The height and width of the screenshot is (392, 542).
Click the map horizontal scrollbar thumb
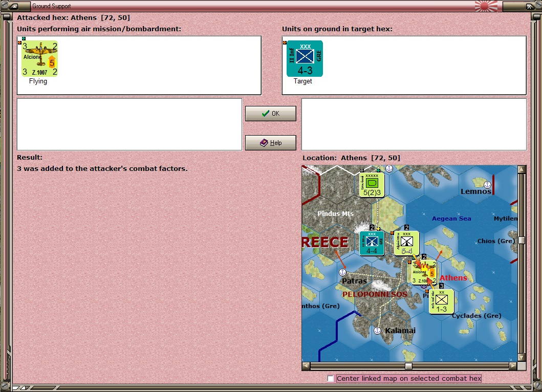tap(408, 366)
